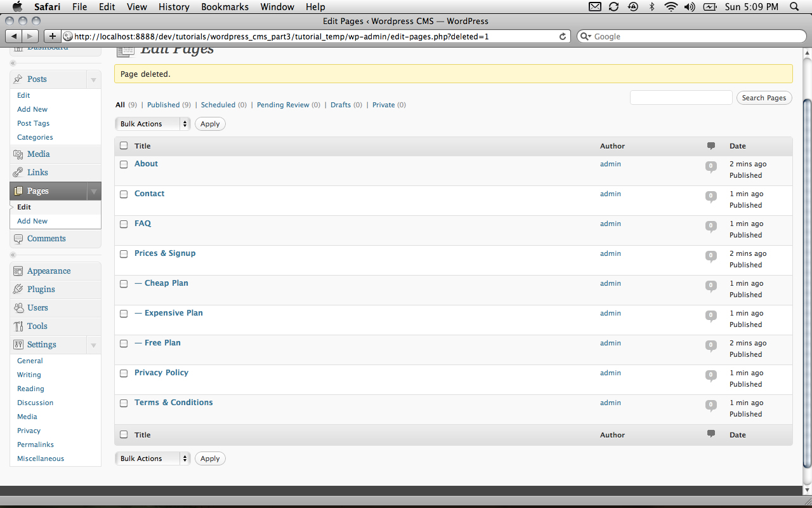Click the Comments bubble icon in sidebar
Viewport: 812px width, 508px height.
pos(18,239)
